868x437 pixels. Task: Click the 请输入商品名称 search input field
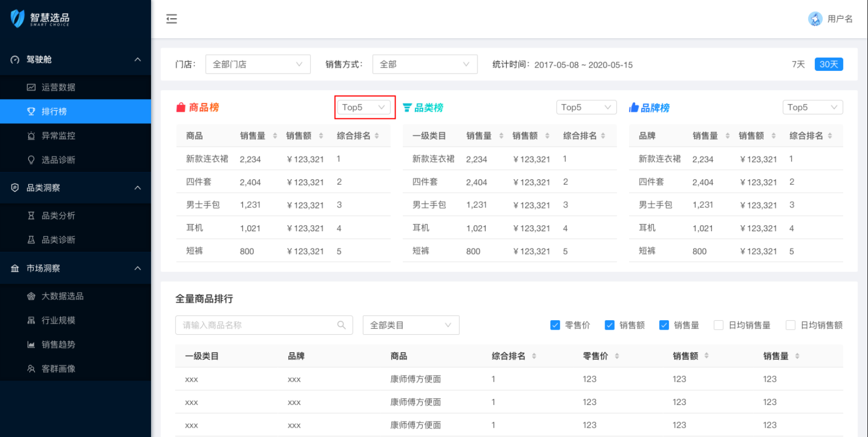pyautogui.click(x=257, y=325)
